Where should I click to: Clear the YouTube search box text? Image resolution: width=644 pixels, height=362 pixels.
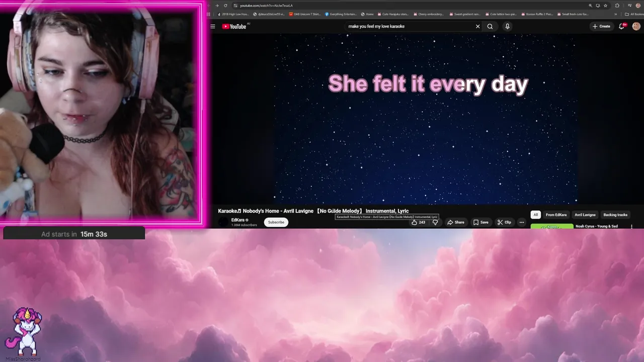(477, 26)
